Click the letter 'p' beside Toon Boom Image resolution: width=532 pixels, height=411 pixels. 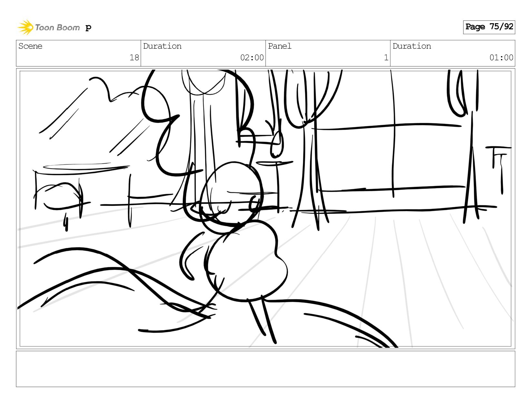88,28
